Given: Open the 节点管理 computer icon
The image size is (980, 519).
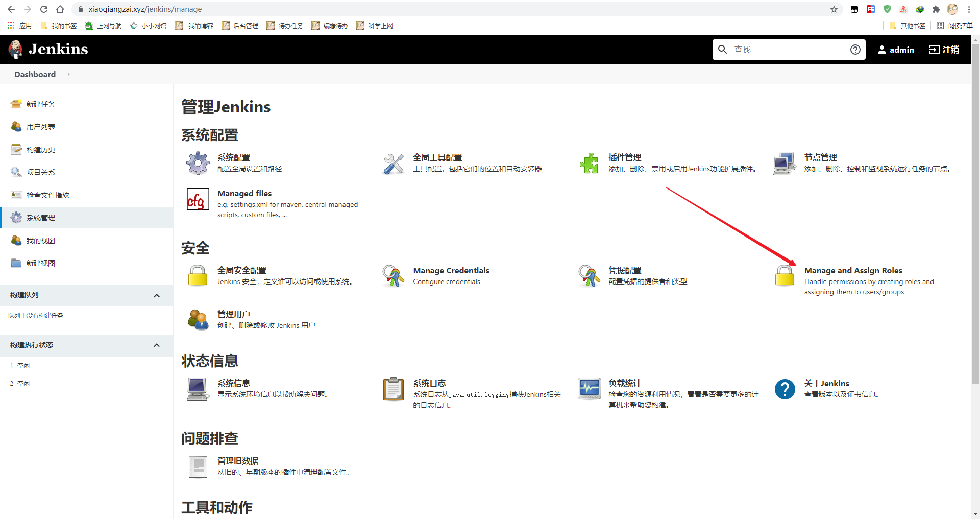Looking at the screenshot, I should [x=785, y=163].
